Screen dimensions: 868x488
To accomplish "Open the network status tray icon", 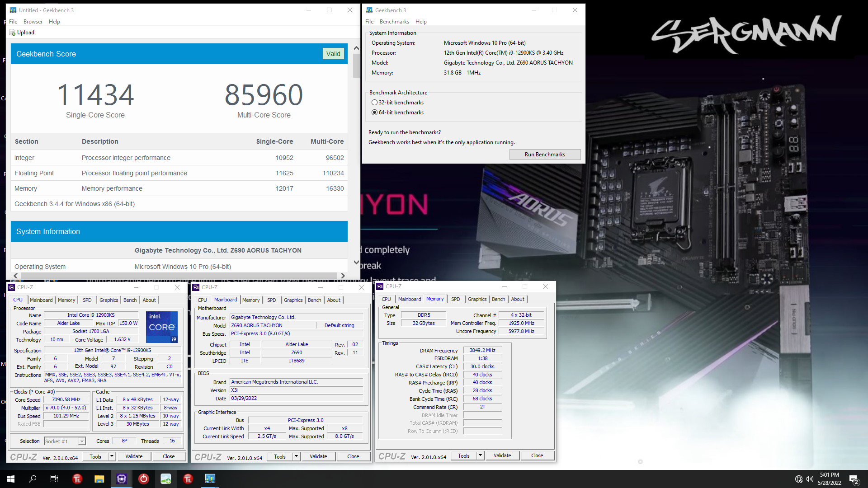I will (x=799, y=479).
